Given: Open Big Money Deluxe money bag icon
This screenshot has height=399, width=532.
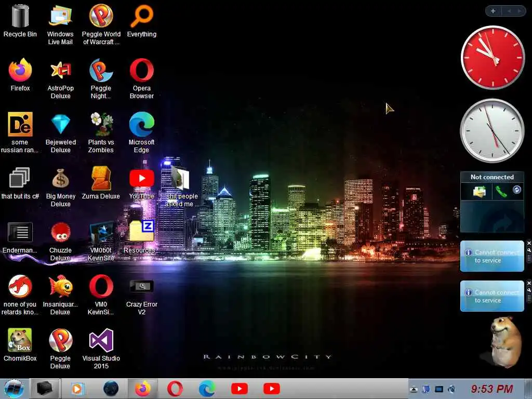Looking at the screenshot, I should point(60,187).
